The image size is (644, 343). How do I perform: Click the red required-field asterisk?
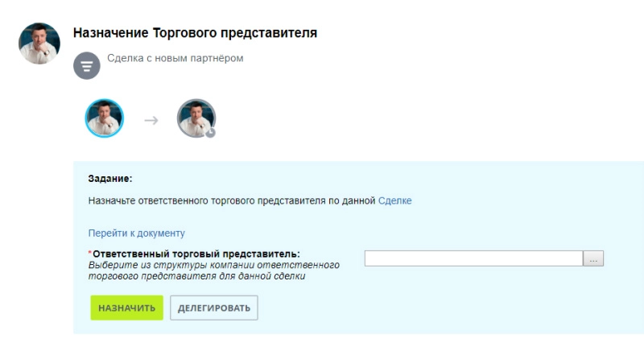pyautogui.click(x=89, y=254)
